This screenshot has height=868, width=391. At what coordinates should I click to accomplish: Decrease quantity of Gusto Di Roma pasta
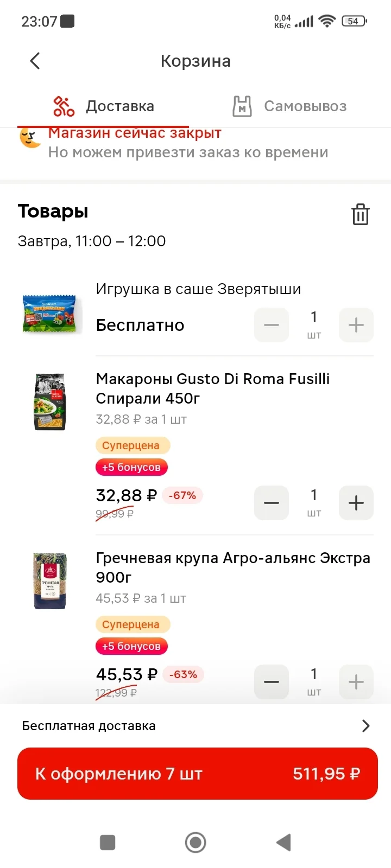[272, 503]
